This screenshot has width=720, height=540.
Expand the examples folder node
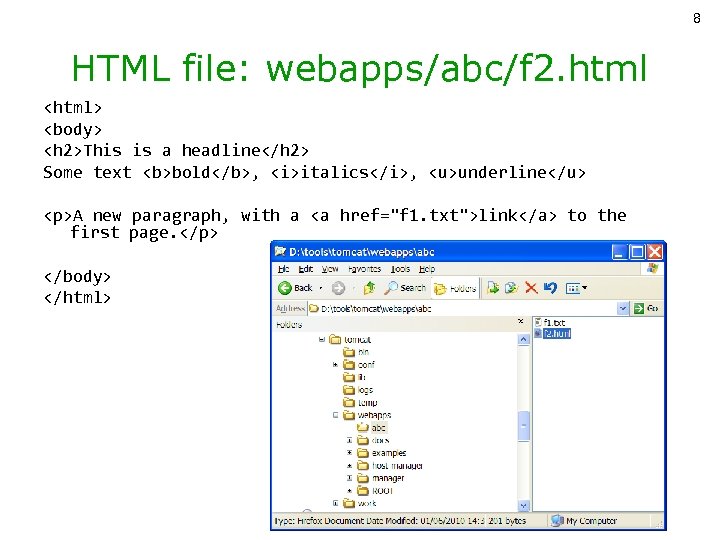coord(349,453)
